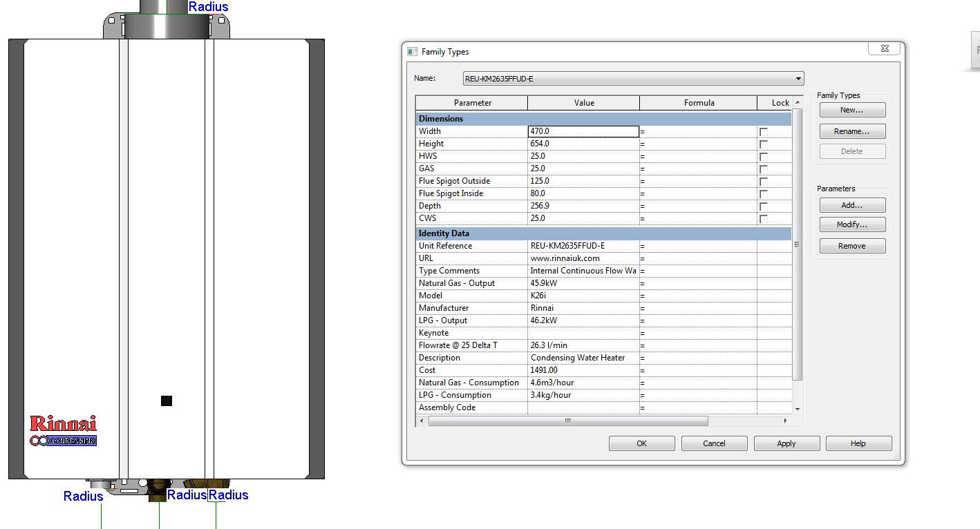Open the family type Name dropdown
980x529 pixels.
(798, 79)
